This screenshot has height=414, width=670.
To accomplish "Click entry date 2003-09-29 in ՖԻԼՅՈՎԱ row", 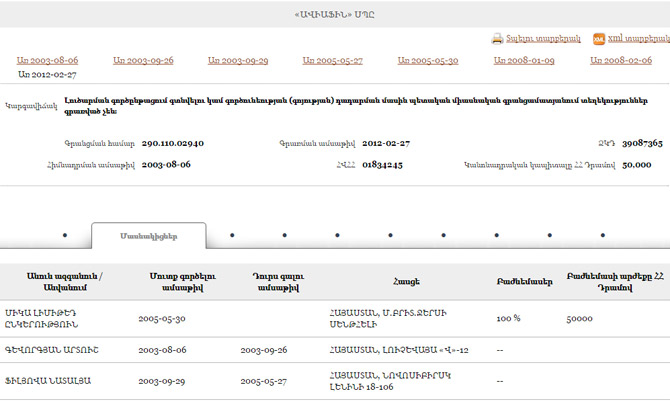I will [x=162, y=381].
